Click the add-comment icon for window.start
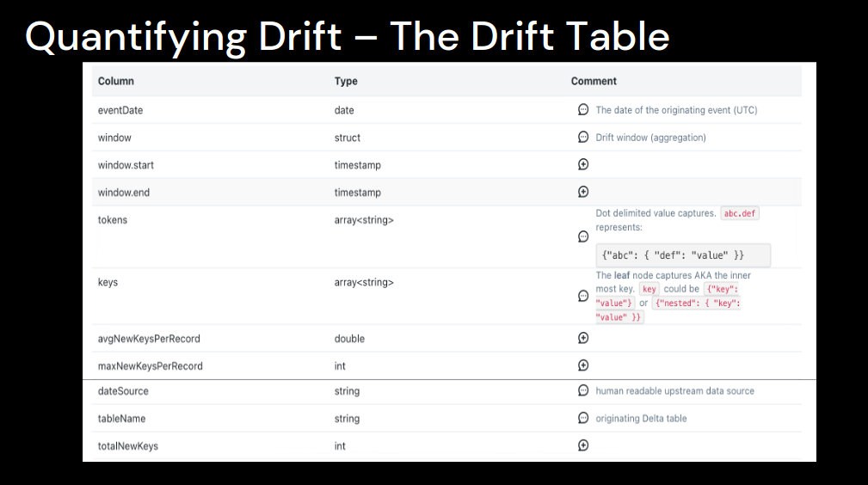 click(583, 164)
